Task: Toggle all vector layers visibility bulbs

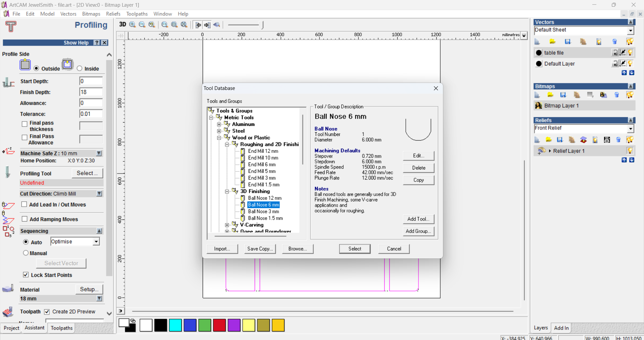Action: click(x=630, y=42)
